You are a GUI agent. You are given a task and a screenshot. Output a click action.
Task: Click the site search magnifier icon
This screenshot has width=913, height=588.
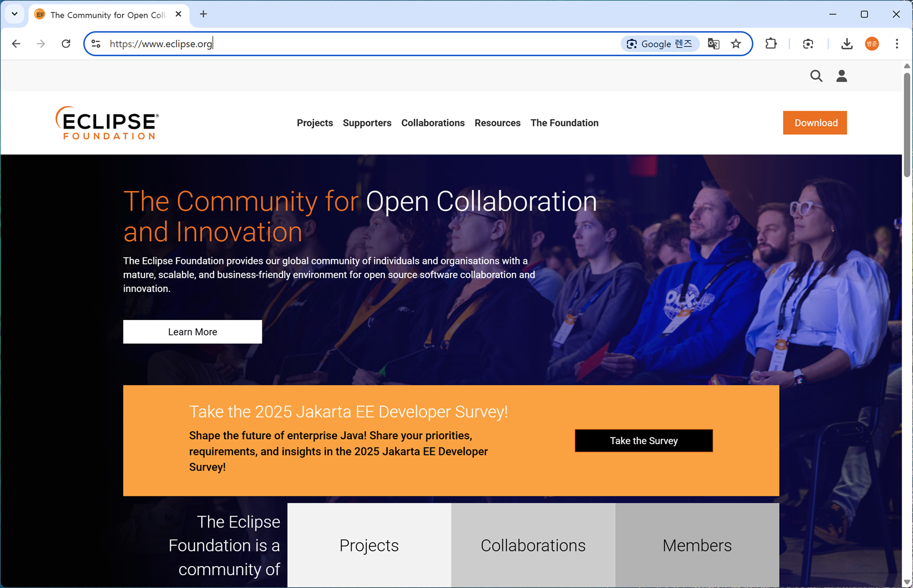(x=816, y=76)
